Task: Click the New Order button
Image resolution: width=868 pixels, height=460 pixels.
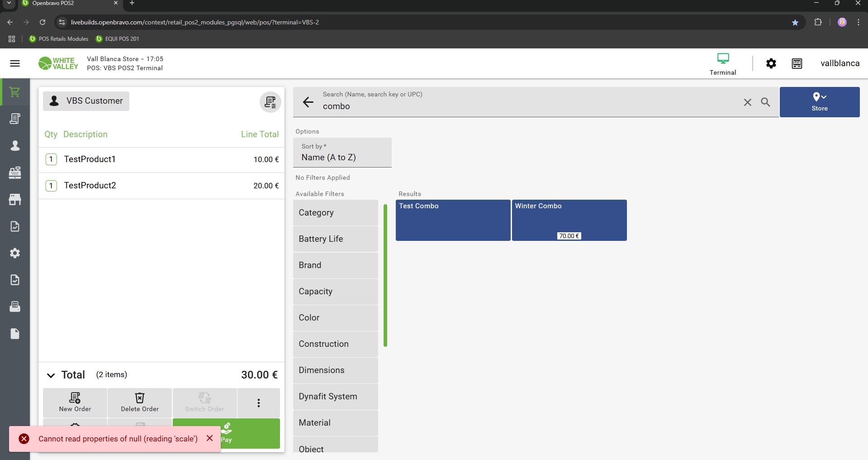Action: 75,402
